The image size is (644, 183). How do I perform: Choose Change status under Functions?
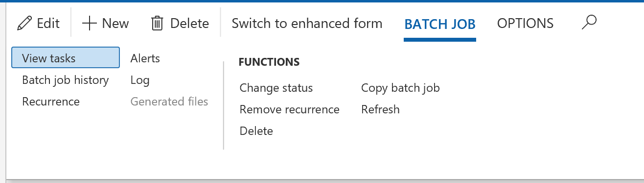point(276,88)
